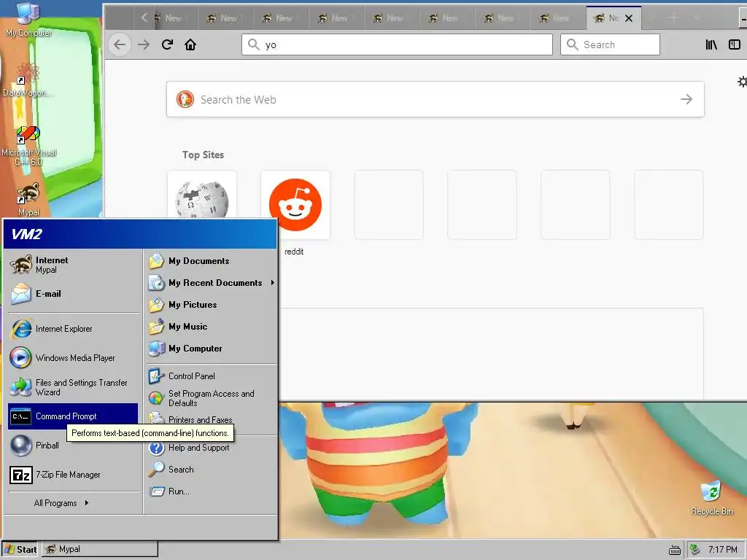Open Files and Settings Transfer Wizard
Screen dimensions: 747x560
coord(73,387)
